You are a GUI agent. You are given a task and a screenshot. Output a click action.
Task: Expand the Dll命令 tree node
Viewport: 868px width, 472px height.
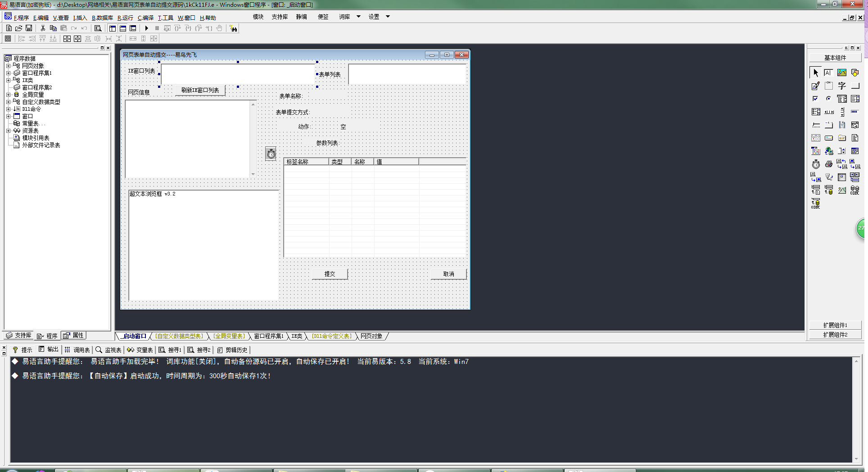tap(8, 109)
